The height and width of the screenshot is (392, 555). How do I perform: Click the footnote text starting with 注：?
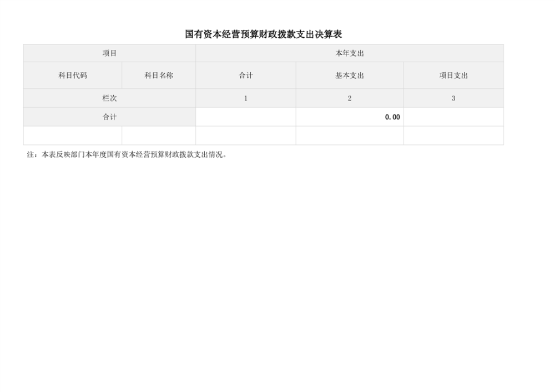tap(127, 155)
